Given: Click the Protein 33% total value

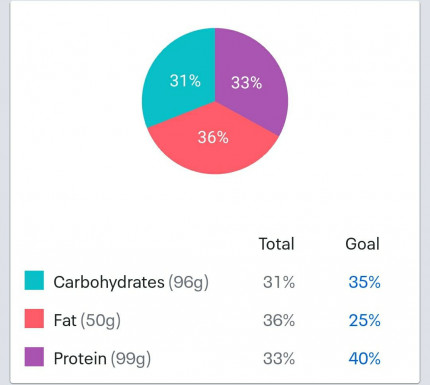Looking at the screenshot, I should [x=279, y=359].
